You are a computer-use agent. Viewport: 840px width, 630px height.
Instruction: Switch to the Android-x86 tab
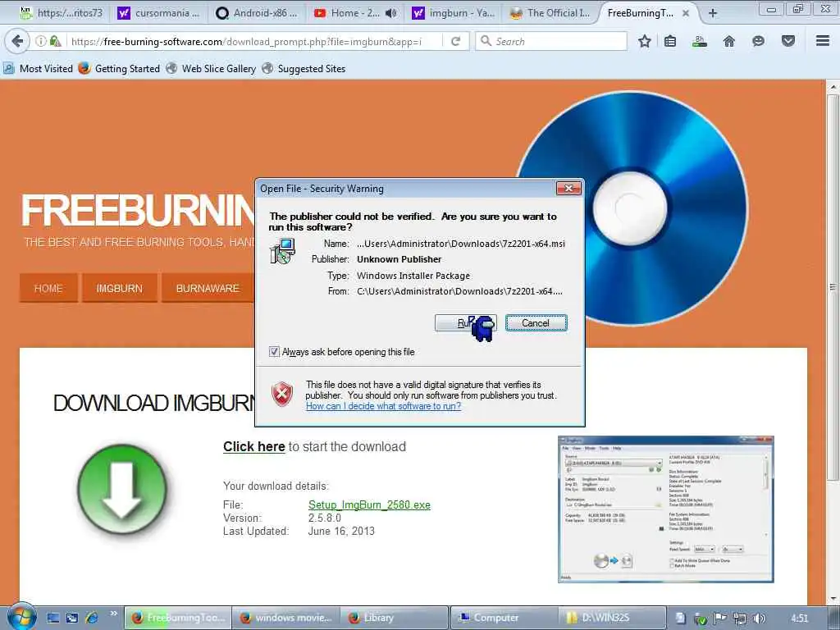[x=256, y=13]
